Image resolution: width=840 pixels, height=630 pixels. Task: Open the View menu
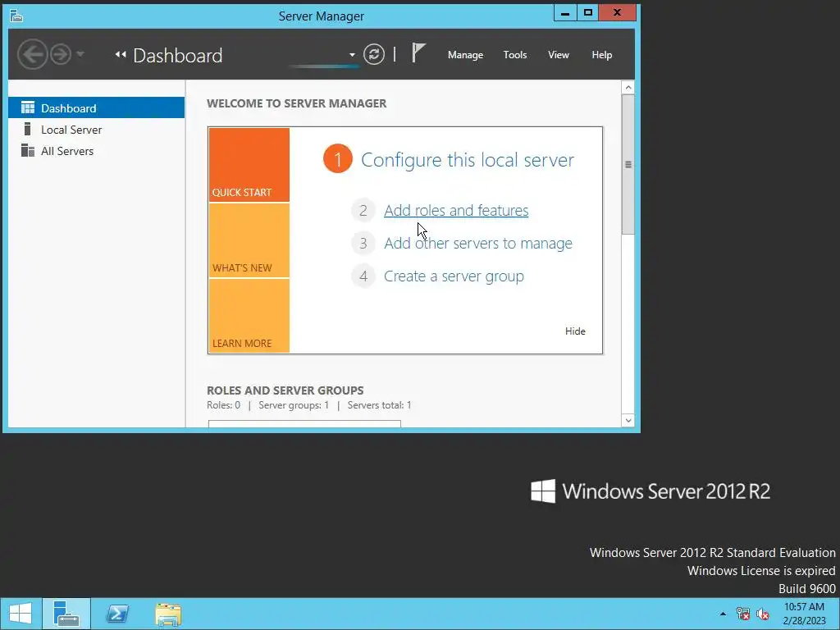[558, 55]
